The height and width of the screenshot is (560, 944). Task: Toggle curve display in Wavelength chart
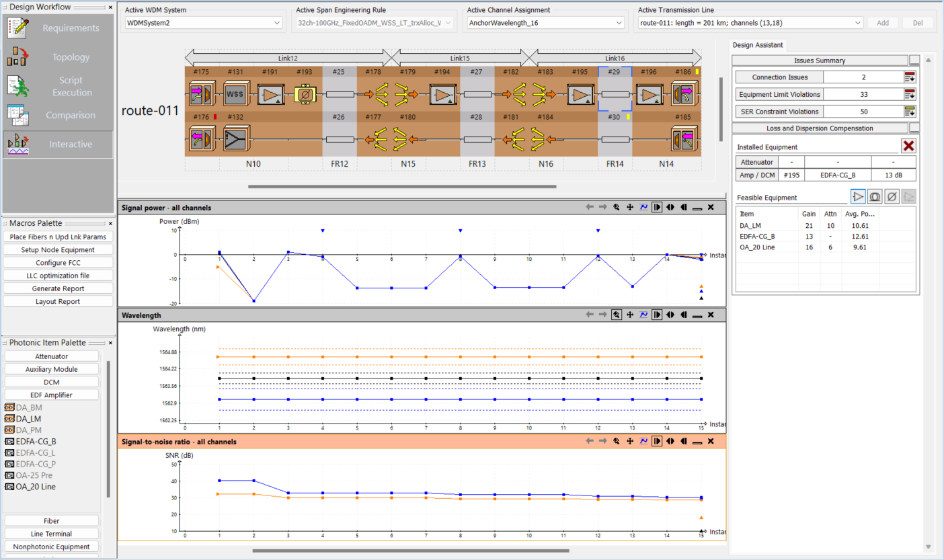pos(643,315)
